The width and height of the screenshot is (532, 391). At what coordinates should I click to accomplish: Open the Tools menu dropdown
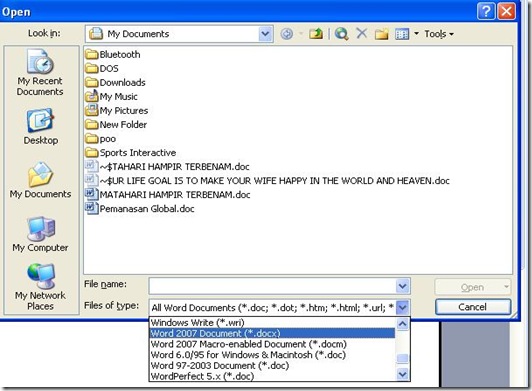439,34
